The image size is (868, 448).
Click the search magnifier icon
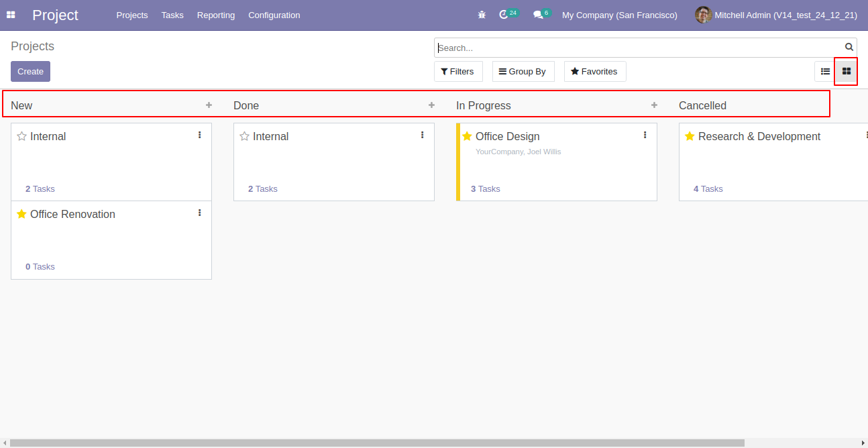[x=849, y=47]
